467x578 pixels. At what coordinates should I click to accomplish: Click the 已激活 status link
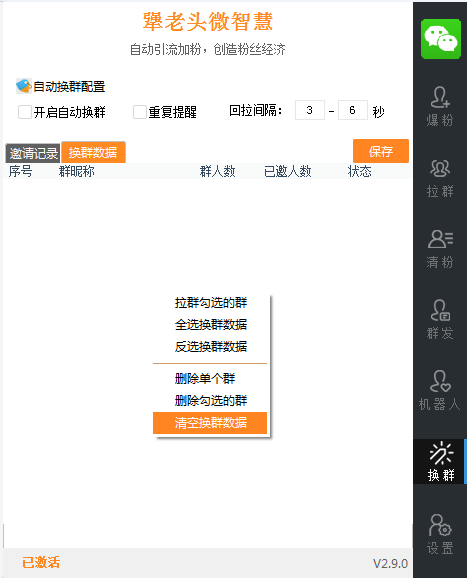pyautogui.click(x=41, y=563)
